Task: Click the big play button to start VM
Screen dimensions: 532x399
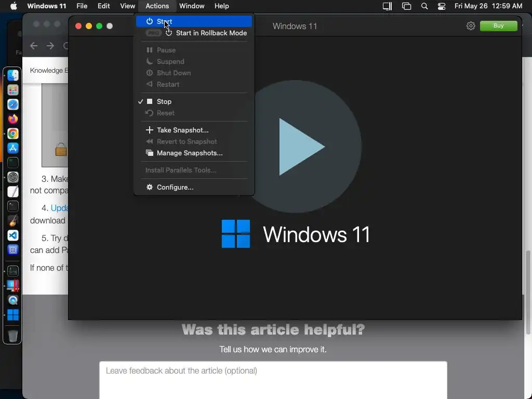Action: [x=295, y=147]
